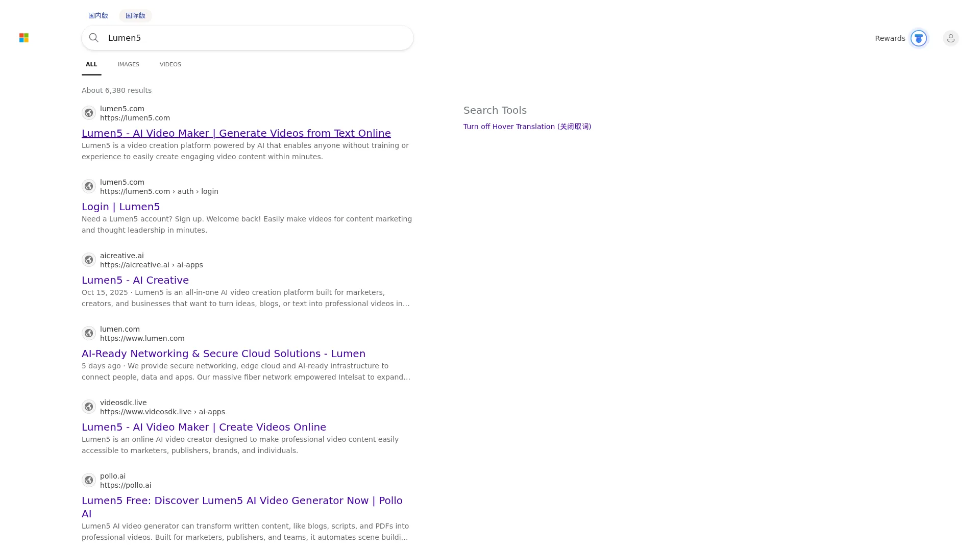Click the Microsoft logo icon

click(x=24, y=38)
